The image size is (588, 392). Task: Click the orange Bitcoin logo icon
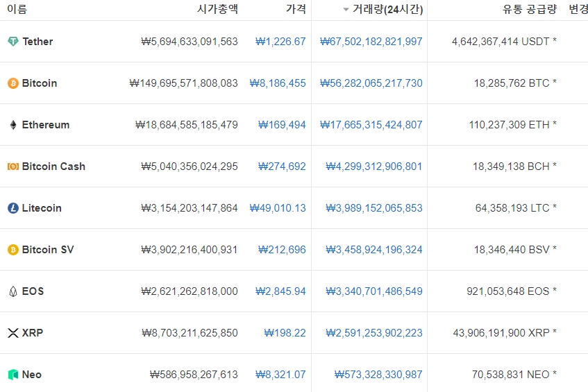[x=13, y=83]
